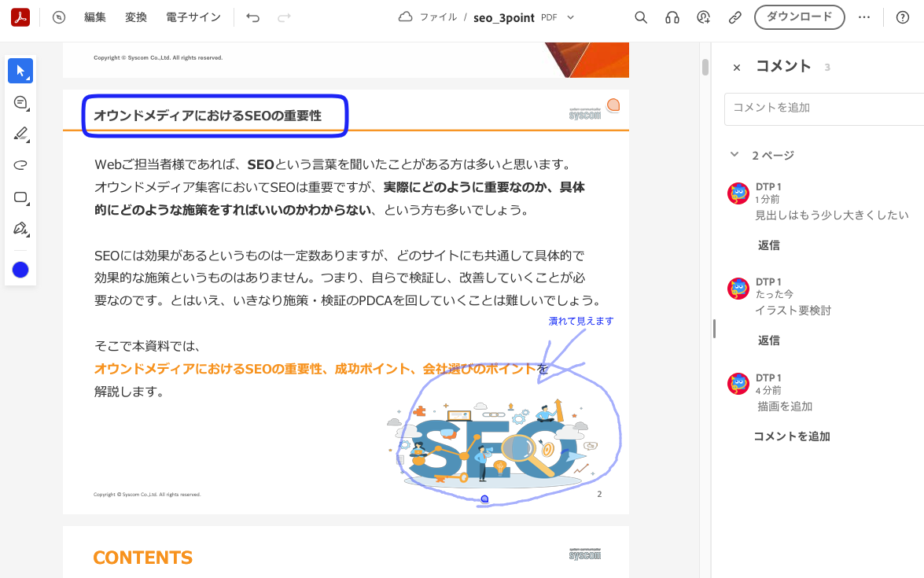924x578 pixels.
Task: Open the share with others icon
Action: [x=703, y=17]
